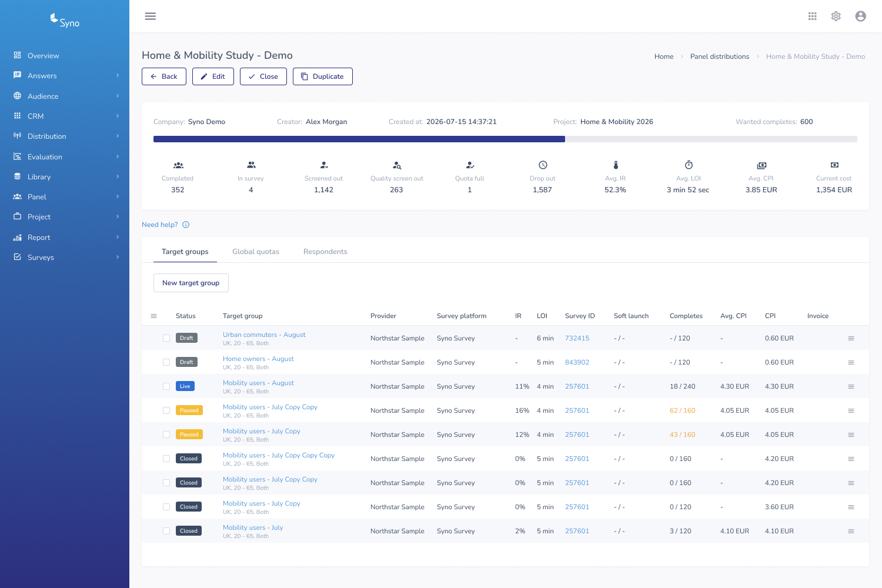Screen dimensions: 882x588
Task: Tick checkbox for Paused Mobility users - July Copy
Action: (166, 435)
